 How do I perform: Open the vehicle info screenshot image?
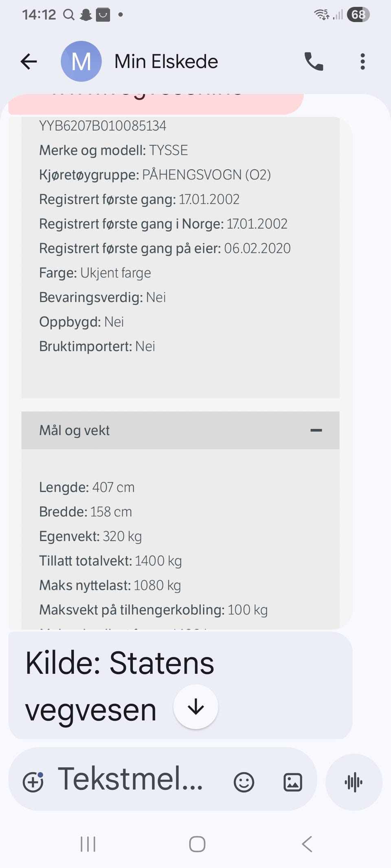[x=180, y=372]
